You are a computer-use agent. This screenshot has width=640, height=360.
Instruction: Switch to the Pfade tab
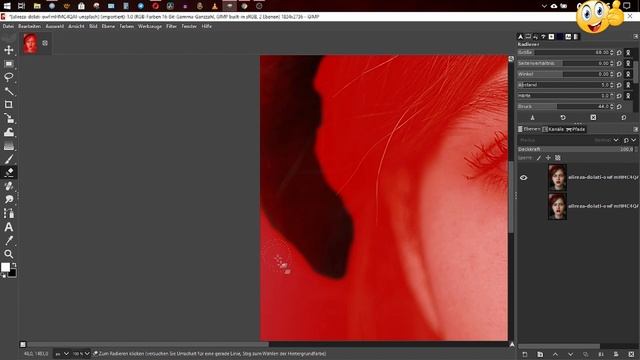(576, 129)
